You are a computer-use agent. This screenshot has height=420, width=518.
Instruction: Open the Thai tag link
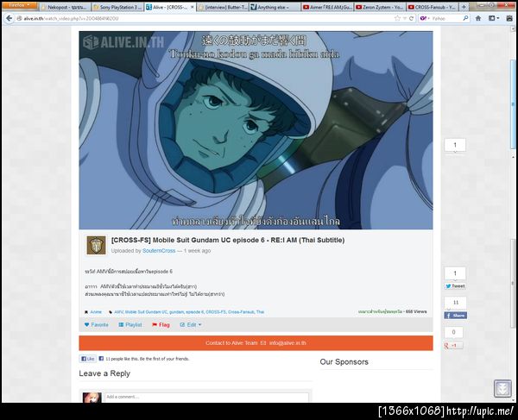pyautogui.click(x=260, y=312)
